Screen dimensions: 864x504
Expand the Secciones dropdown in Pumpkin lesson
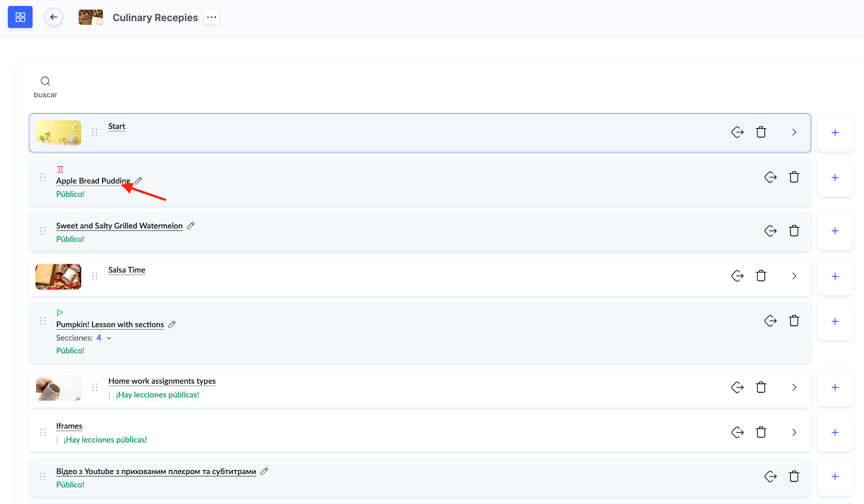(x=109, y=338)
